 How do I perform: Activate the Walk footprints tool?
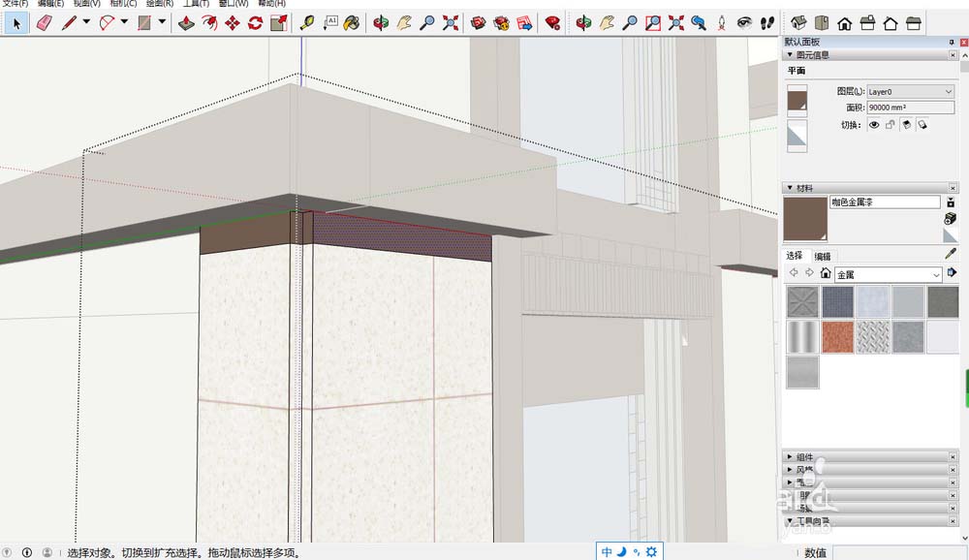[766, 23]
